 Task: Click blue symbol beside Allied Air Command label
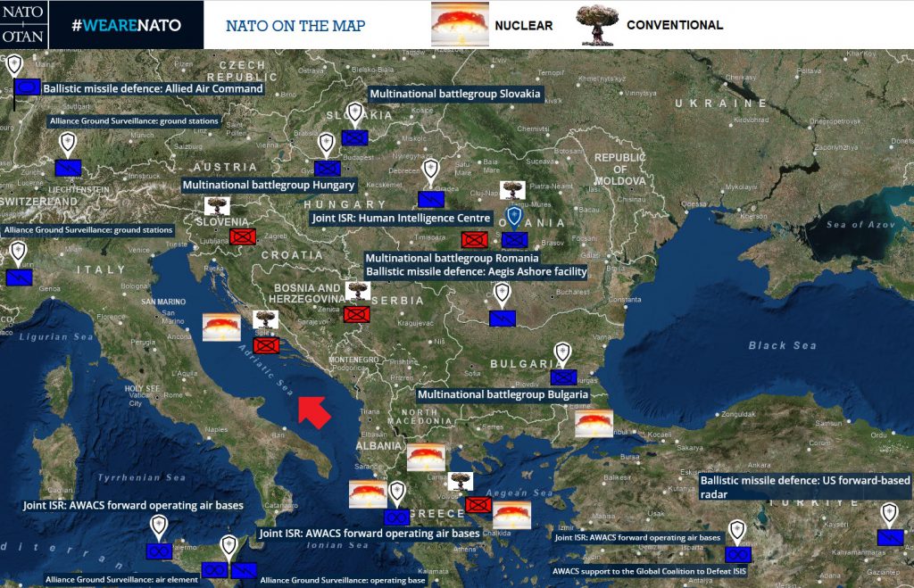pyautogui.click(x=27, y=87)
